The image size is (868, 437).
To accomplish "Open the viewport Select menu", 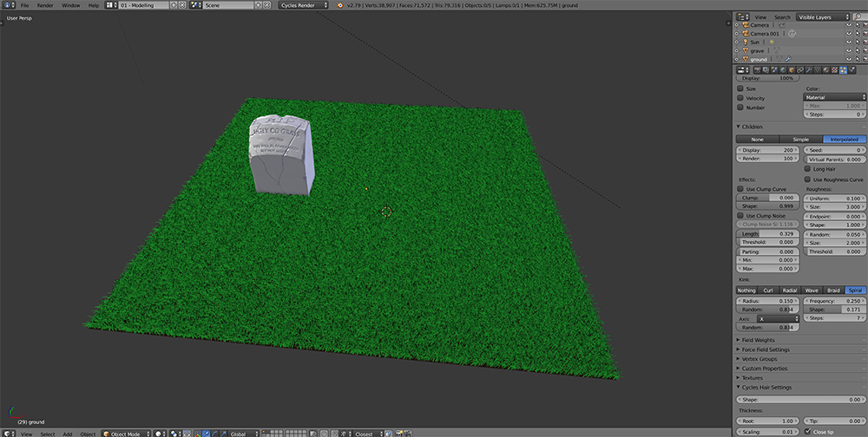I will (48, 434).
